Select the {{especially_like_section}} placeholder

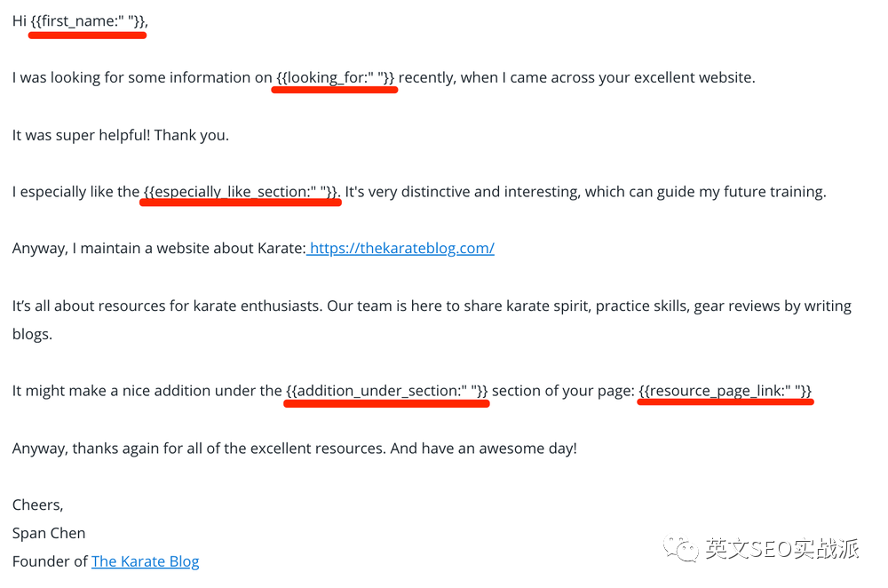pos(241,191)
